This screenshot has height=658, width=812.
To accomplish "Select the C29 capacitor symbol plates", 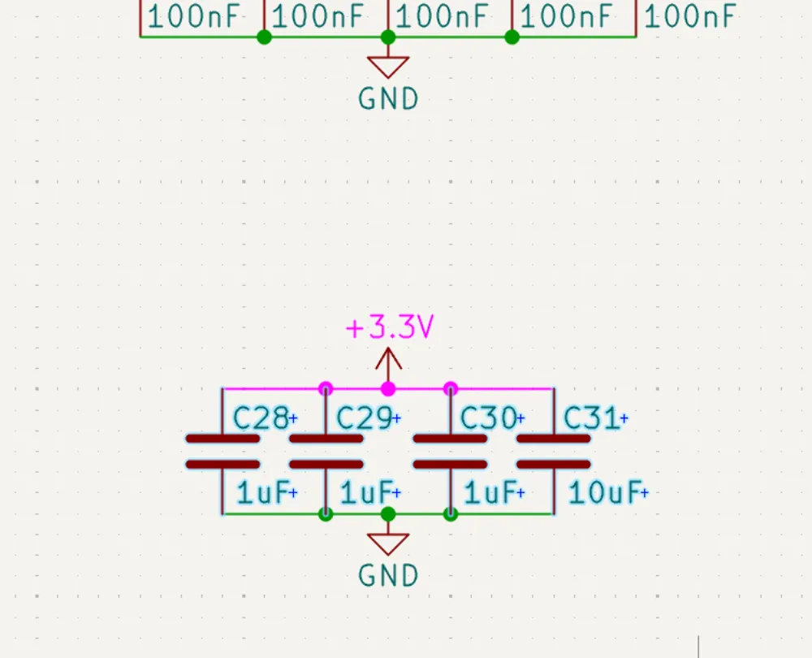I will pyautogui.click(x=326, y=452).
